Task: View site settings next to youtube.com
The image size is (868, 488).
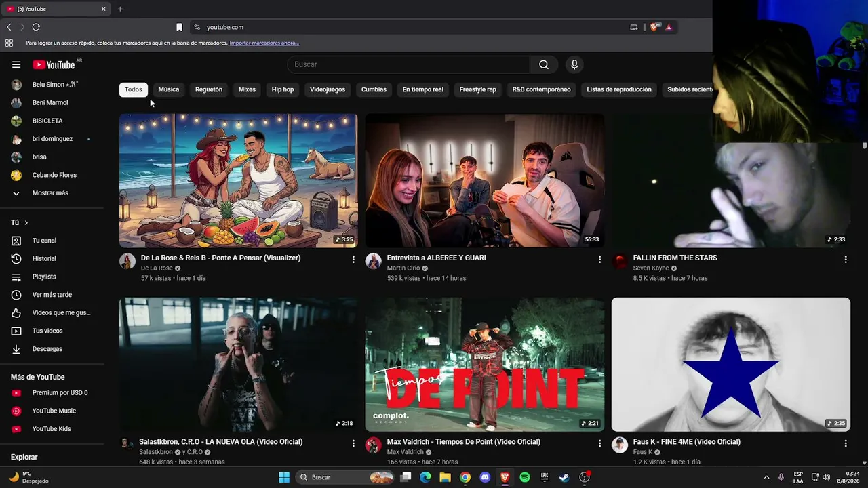Action: (x=197, y=27)
